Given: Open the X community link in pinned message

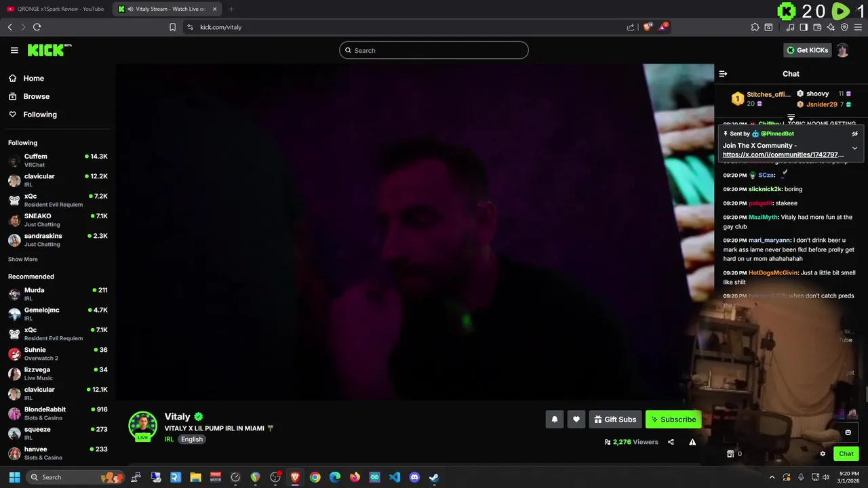Looking at the screenshot, I should [783, 155].
